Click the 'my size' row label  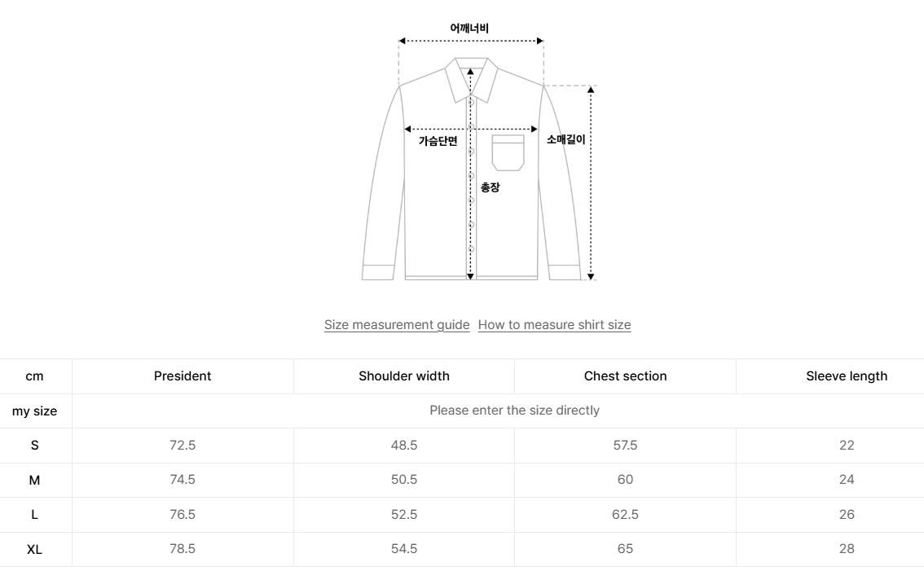click(x=35, y=411)
